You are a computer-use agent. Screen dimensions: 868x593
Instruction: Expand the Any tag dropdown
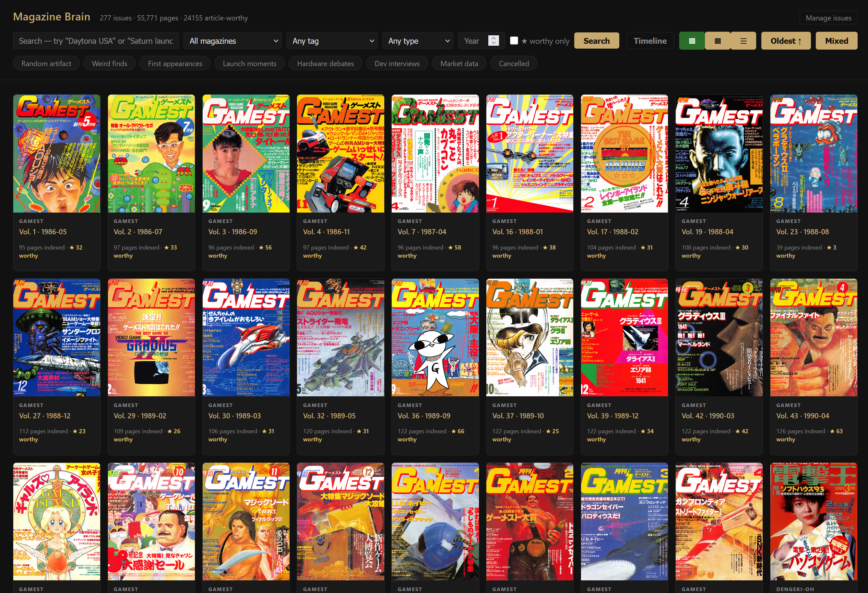tap(332, 41)
